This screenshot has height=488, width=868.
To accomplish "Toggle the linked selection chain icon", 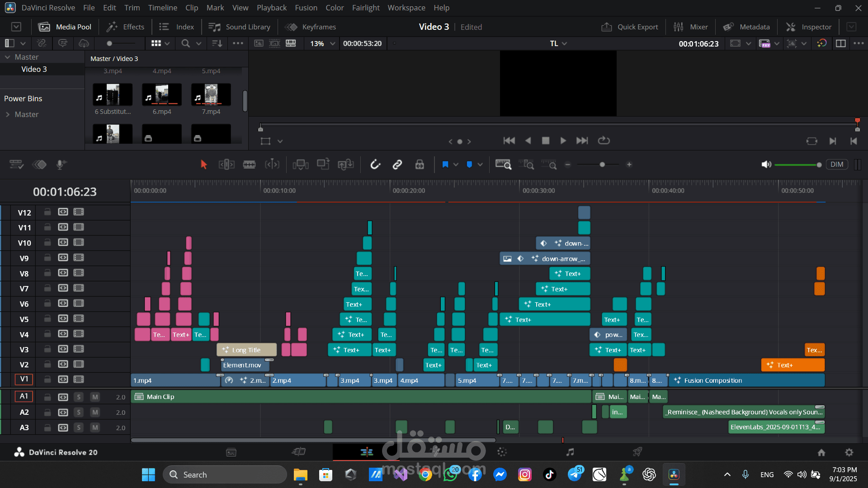I will (397, 164).
